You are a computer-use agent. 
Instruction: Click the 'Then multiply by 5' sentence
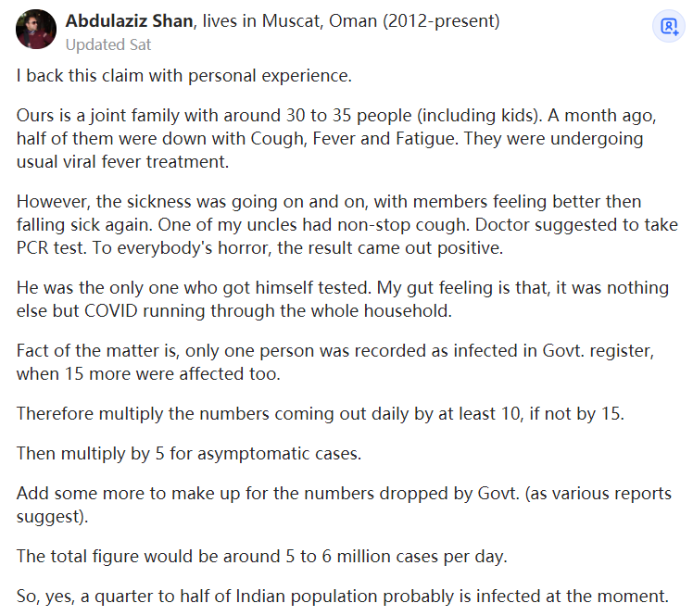click(189, 453)
